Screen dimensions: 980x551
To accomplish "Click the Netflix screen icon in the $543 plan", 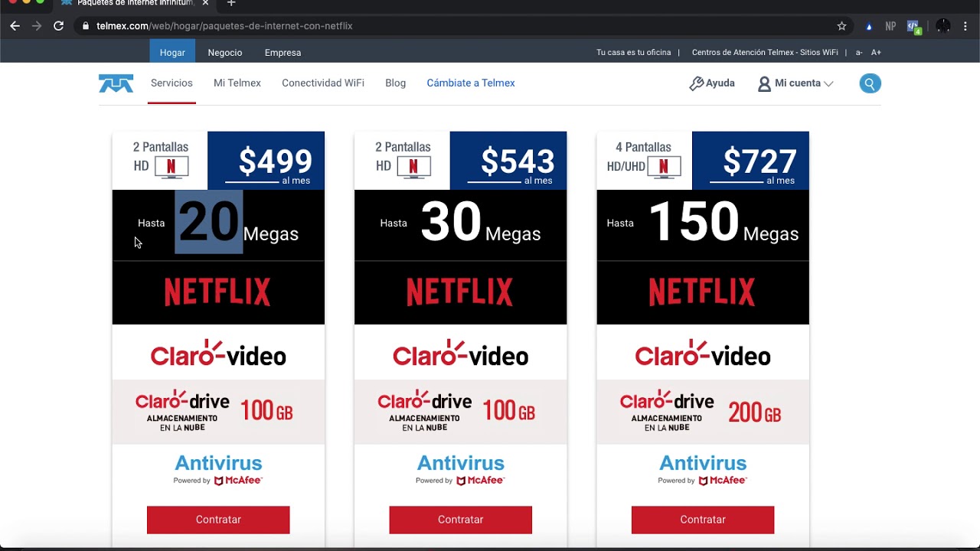I will 413,167.
